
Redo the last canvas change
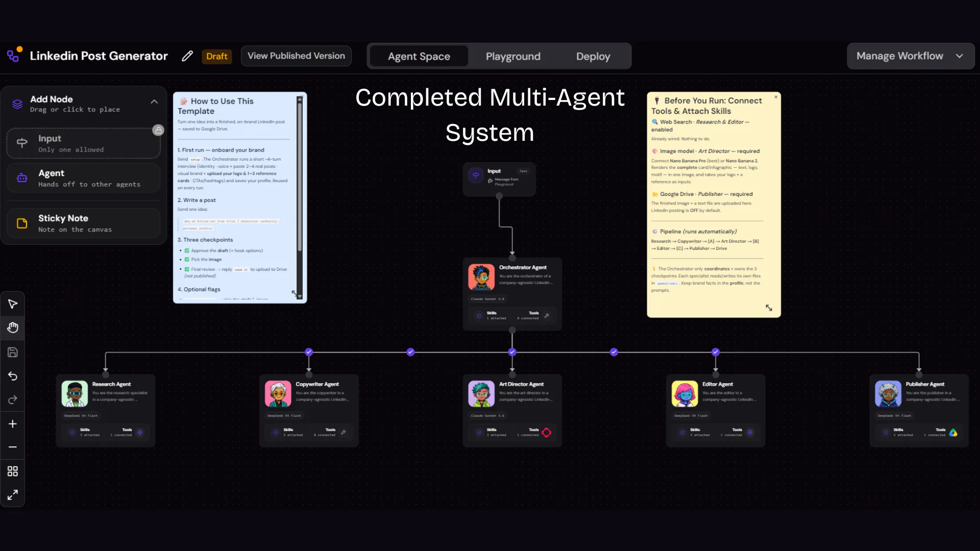click(x=13, y=399)
